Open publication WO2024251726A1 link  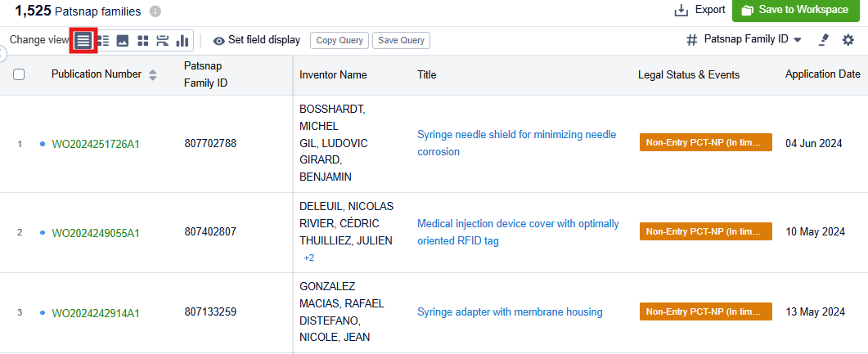click(x=96, y=144)
